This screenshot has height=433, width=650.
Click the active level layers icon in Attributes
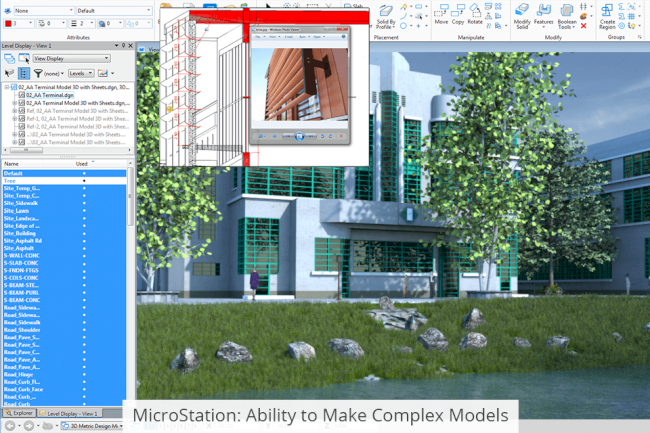7,10
